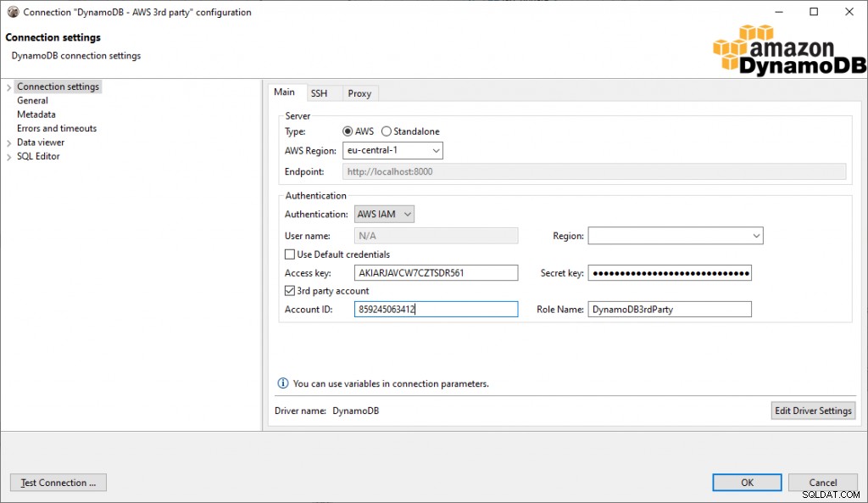Click the "Driver name:" label text

300,411
